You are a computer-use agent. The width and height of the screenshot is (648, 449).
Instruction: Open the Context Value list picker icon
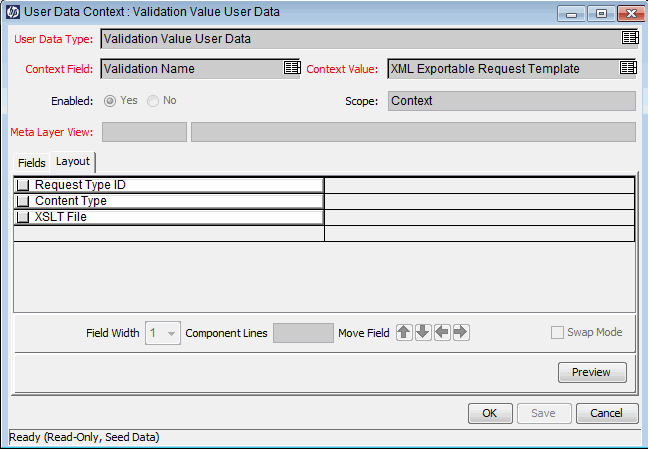(628, 68)
